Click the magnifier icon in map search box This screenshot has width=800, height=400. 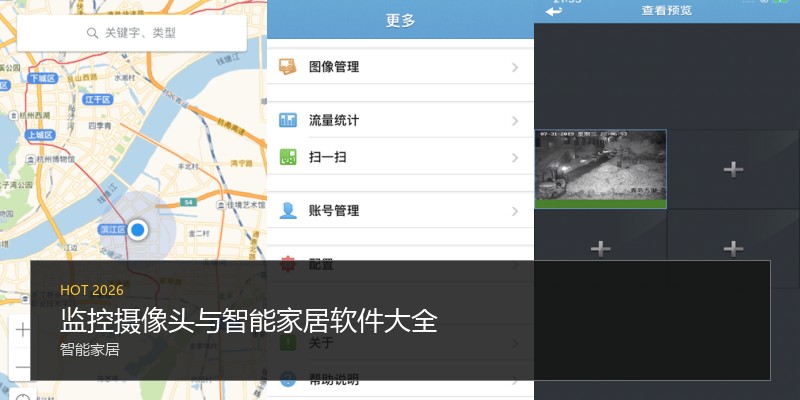point(92,33)
